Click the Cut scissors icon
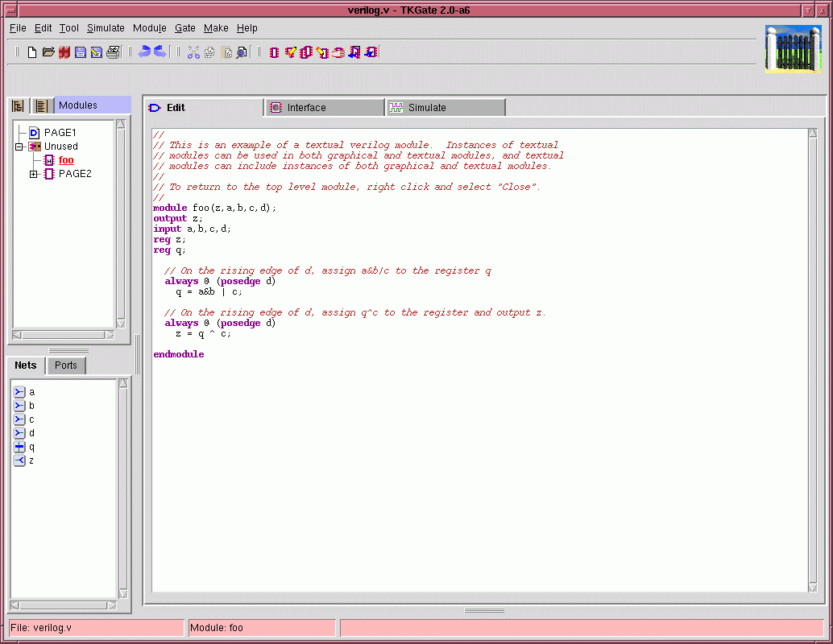The height and width of the screenshot is (644, 833). pos(193,52)
